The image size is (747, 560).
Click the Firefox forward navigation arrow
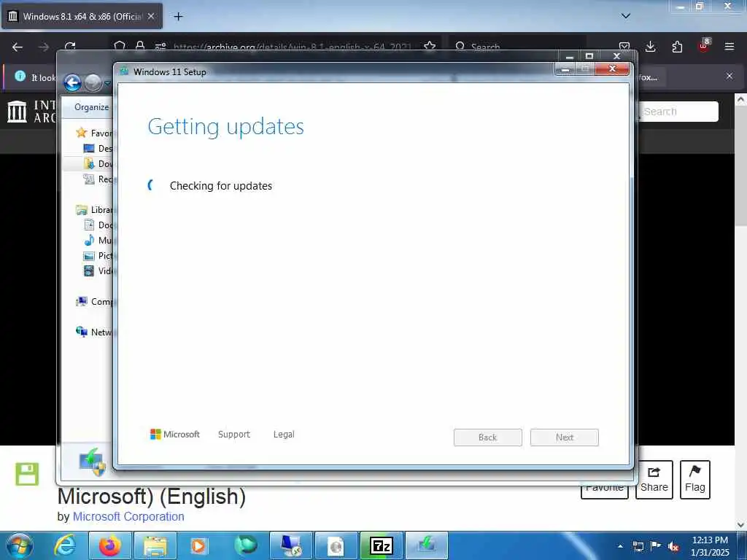tap(44, 47)
